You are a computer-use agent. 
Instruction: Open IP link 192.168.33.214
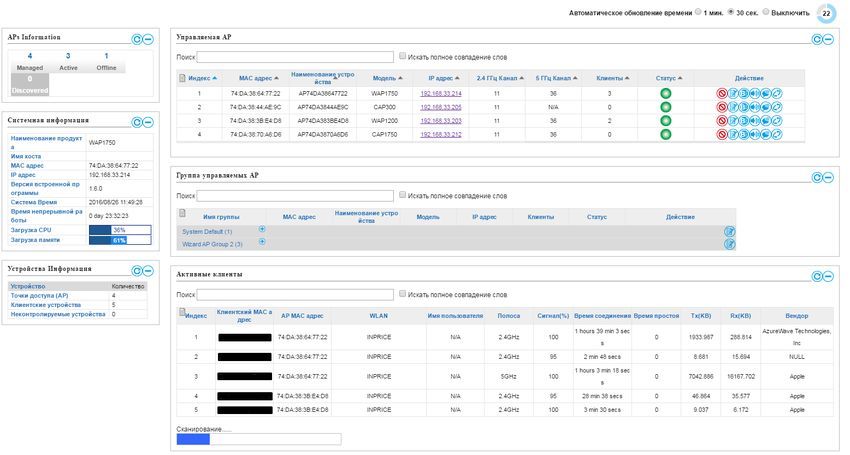point(441,93)
